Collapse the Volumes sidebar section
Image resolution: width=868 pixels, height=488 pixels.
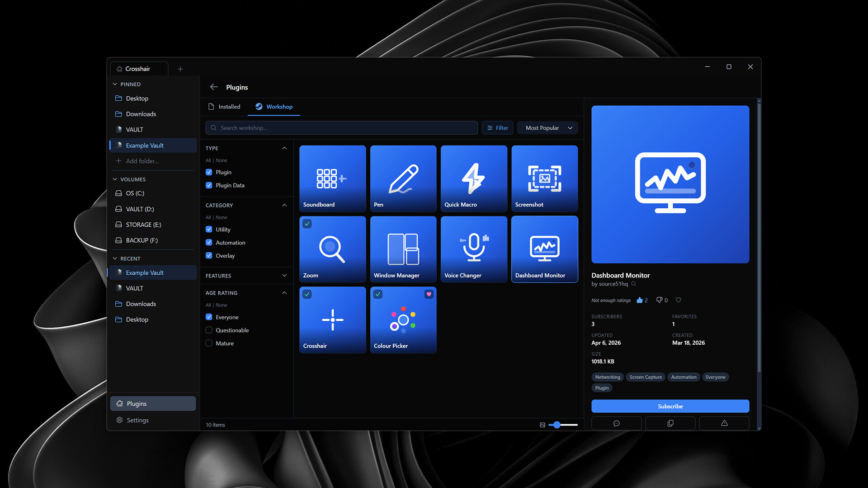click(x=115, y=179)
